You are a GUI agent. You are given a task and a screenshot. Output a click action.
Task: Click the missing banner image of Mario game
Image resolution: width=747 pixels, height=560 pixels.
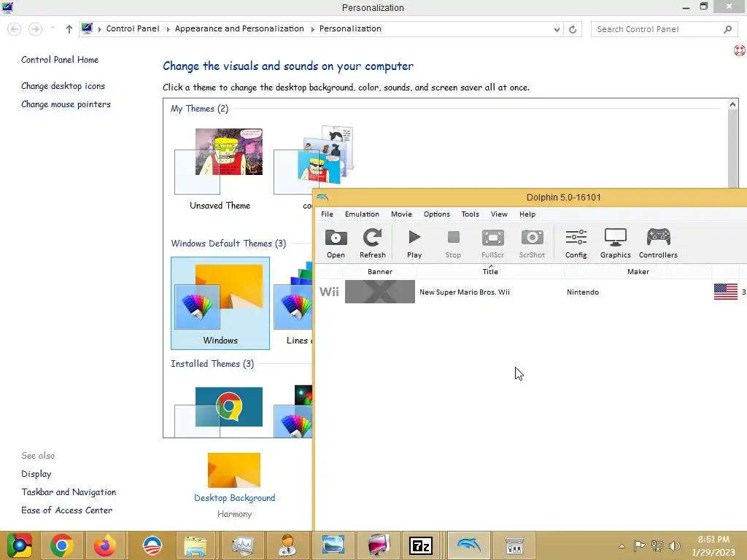coord(379,292)
